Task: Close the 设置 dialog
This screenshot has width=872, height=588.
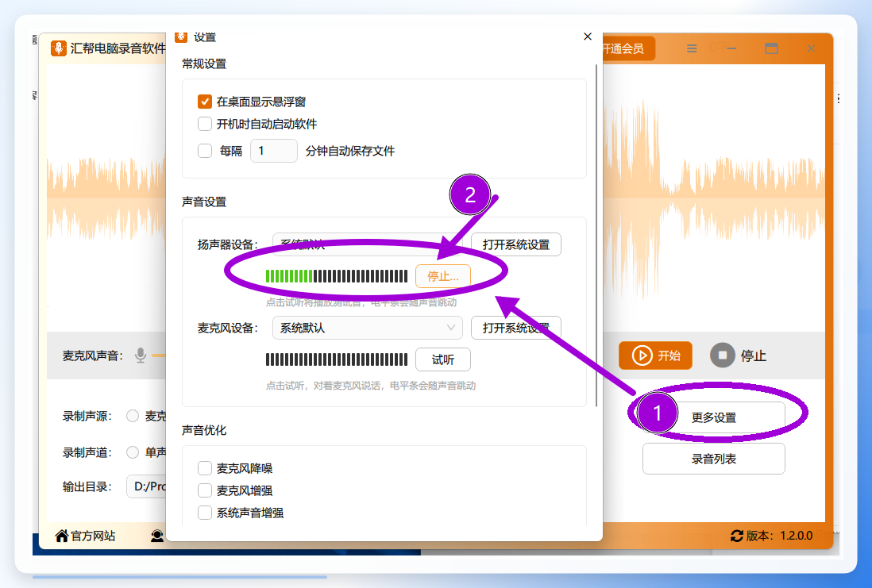Action: [587, 37]
